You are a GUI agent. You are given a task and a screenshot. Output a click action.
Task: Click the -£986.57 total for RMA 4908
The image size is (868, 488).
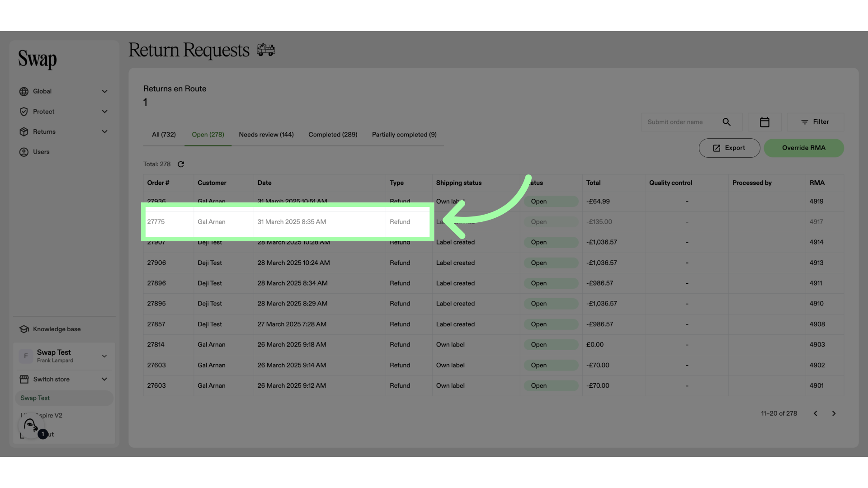click(599, 324)
